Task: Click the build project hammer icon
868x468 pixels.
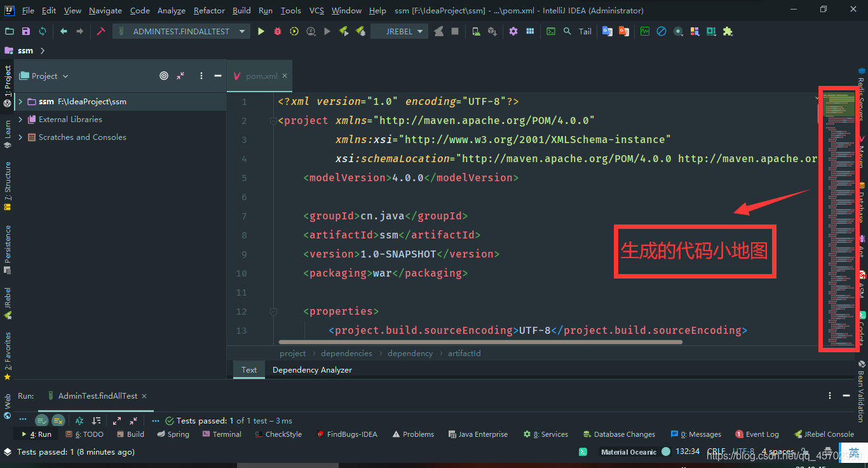Action: click(100, 31)
